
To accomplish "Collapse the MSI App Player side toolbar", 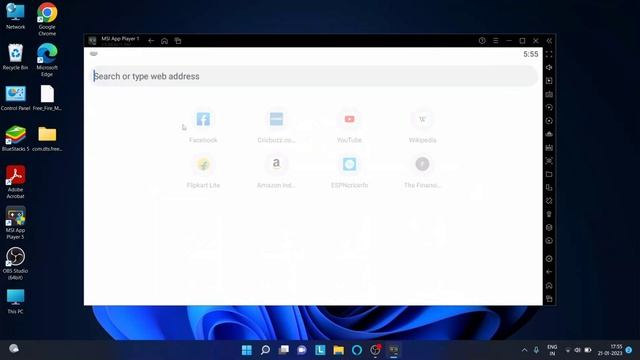I will tap(549, 41).
